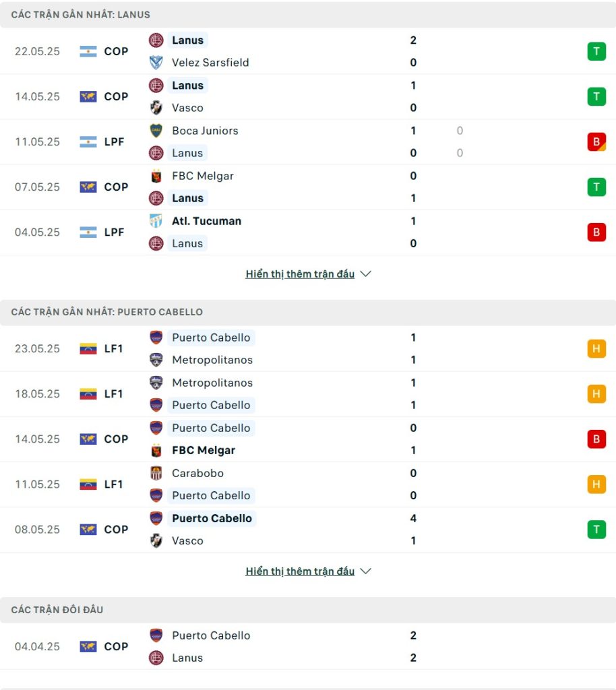
Task: Click 'Hiển thị thêm trận đấu' under Lanus
Action: 300,274
